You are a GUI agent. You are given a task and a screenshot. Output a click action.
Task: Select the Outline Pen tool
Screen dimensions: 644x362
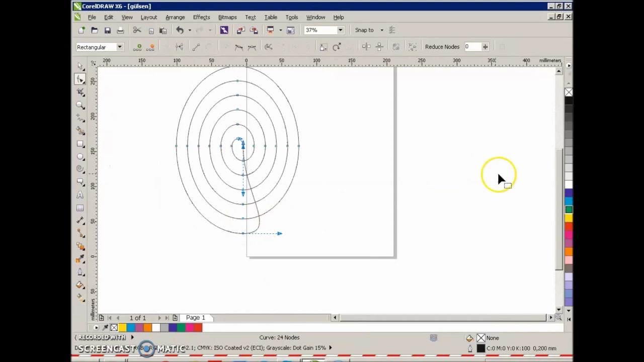[80, 272]
